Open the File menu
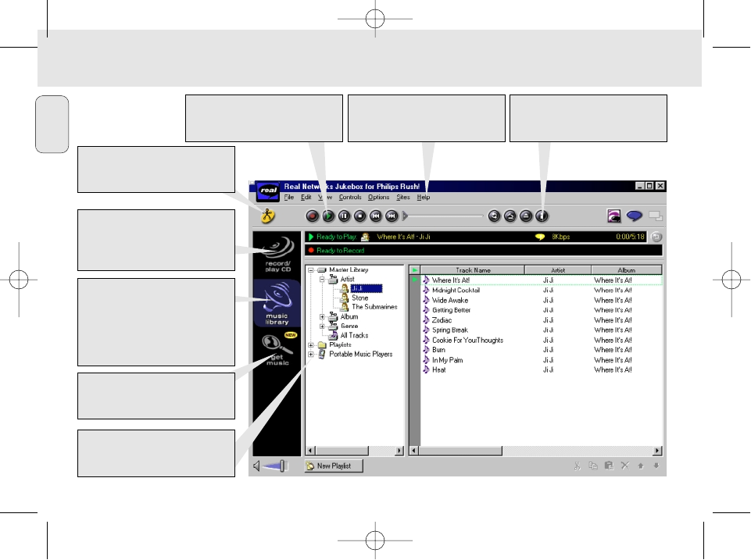The height and width of the screenshot is (560, 751). 289,197
